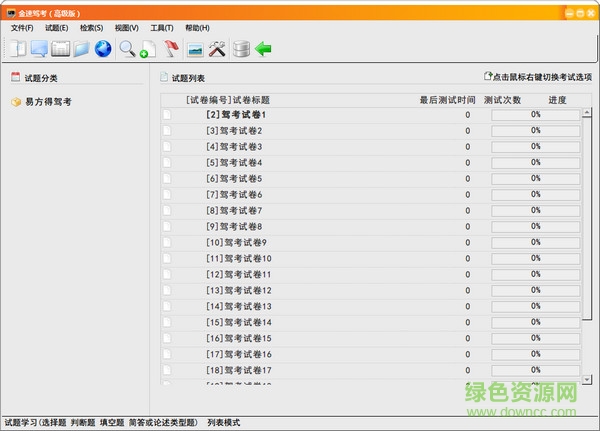Click the green back arrow icon
Image resolution: width=600 pixels, height=431 pixels.
[263, 49]
